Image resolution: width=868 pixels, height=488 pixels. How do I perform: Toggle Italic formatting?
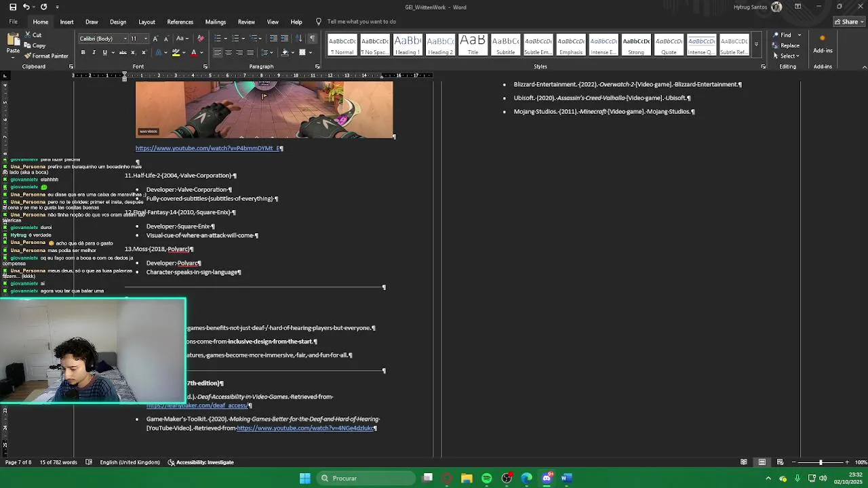[94, 53]
